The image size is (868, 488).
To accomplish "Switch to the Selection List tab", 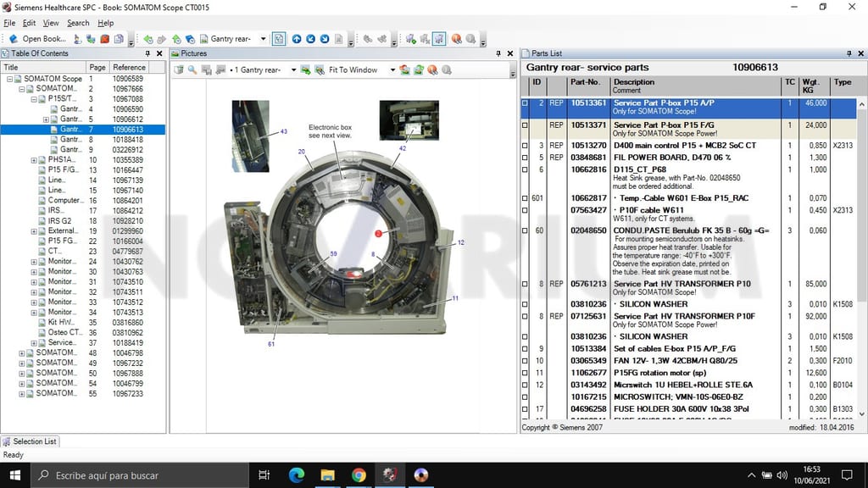I will point(30,441).
